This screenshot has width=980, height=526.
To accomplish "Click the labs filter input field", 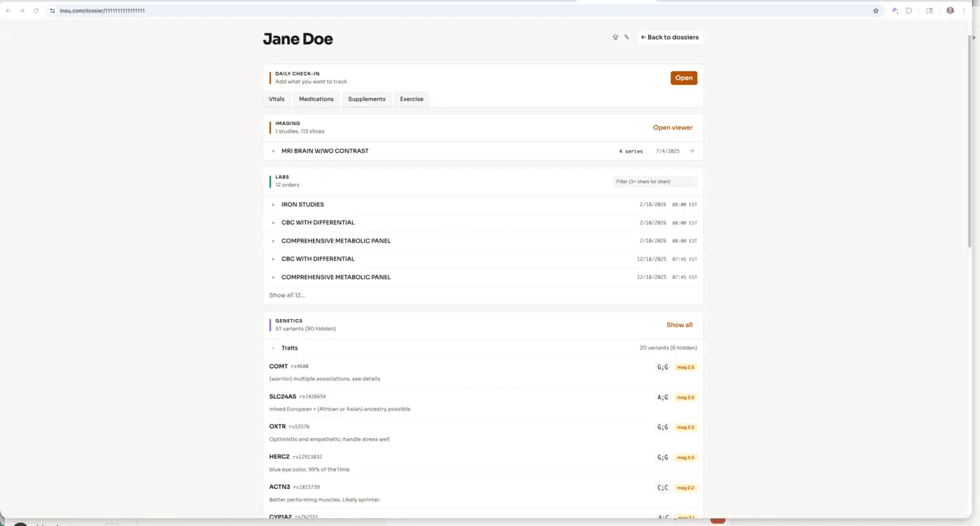I will tap(654, 182).
